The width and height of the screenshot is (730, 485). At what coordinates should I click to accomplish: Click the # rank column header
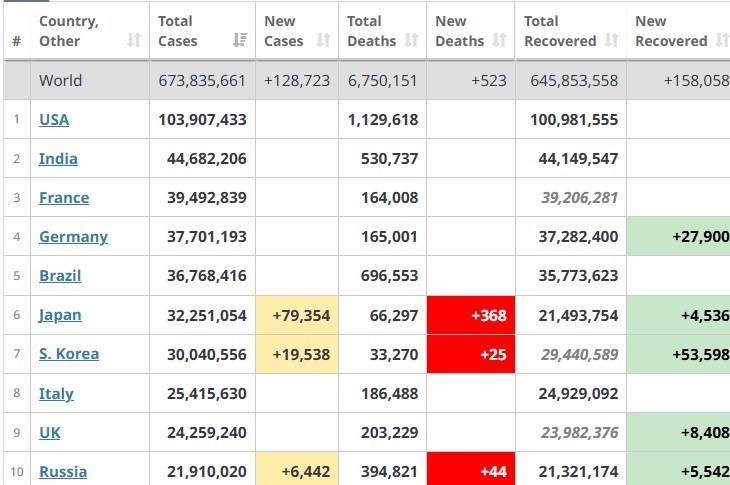16,41
